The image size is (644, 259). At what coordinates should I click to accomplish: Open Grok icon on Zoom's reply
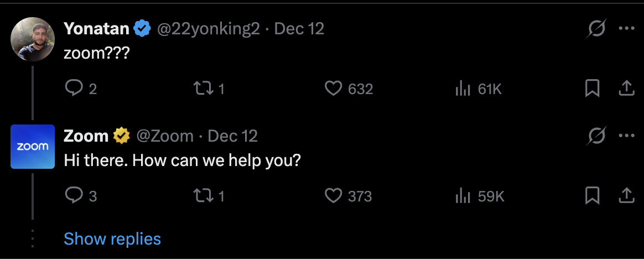pos(596,136)
